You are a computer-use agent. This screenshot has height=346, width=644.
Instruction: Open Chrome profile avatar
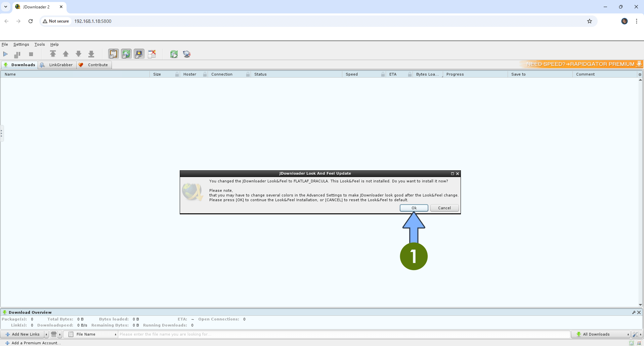pyautogui.click(x=624, y=21)
